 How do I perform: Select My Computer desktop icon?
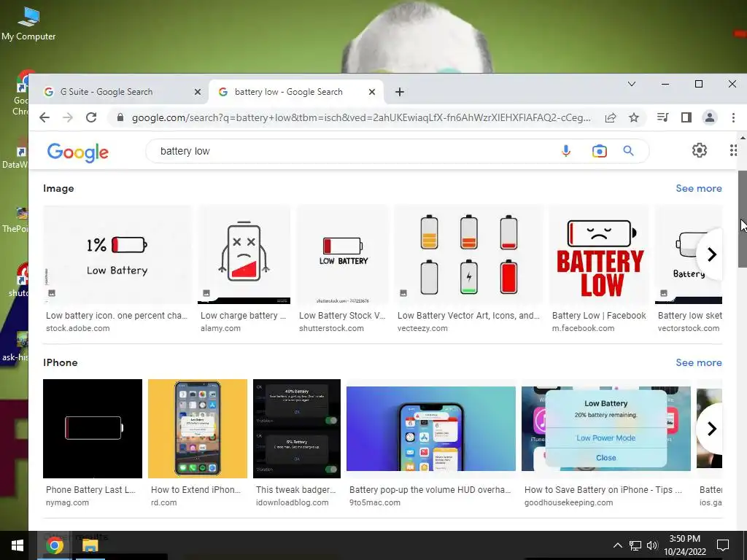(x=28, y=23)
